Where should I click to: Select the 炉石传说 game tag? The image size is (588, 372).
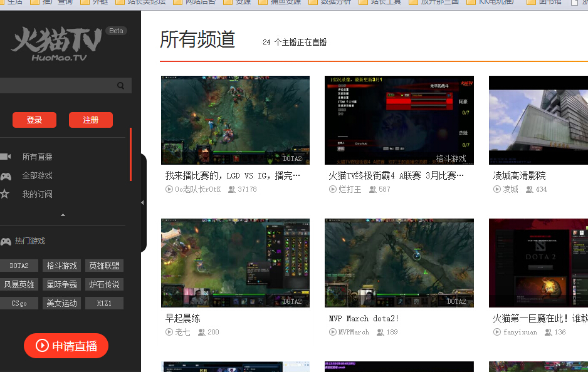[104, 284]
